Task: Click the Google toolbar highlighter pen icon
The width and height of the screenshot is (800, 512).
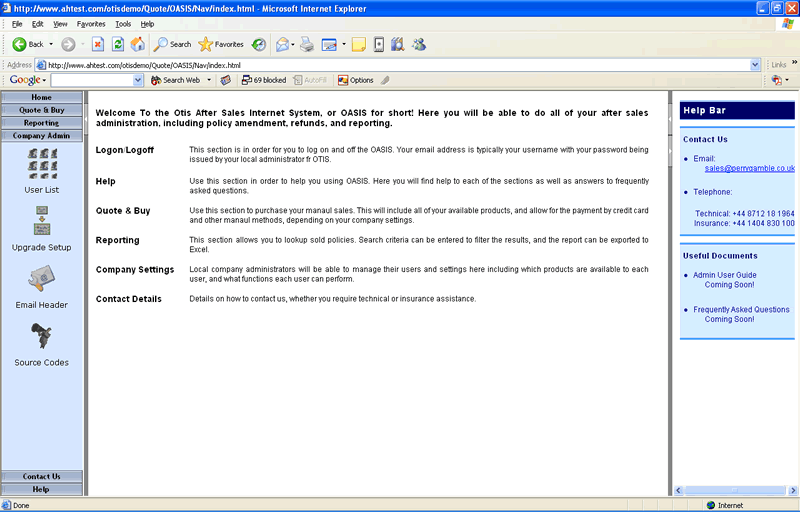Action: (x=386, y=80)
